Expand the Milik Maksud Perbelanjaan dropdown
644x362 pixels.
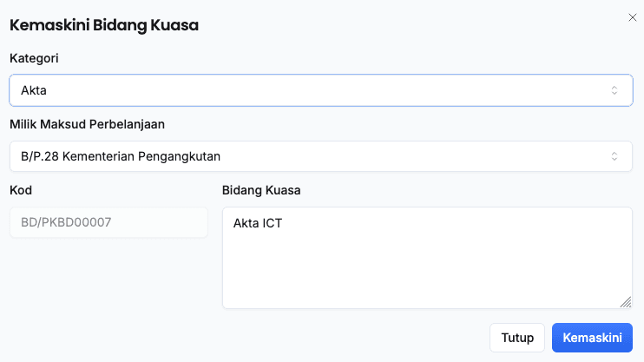pyautogui.click(x=320, y=156)
